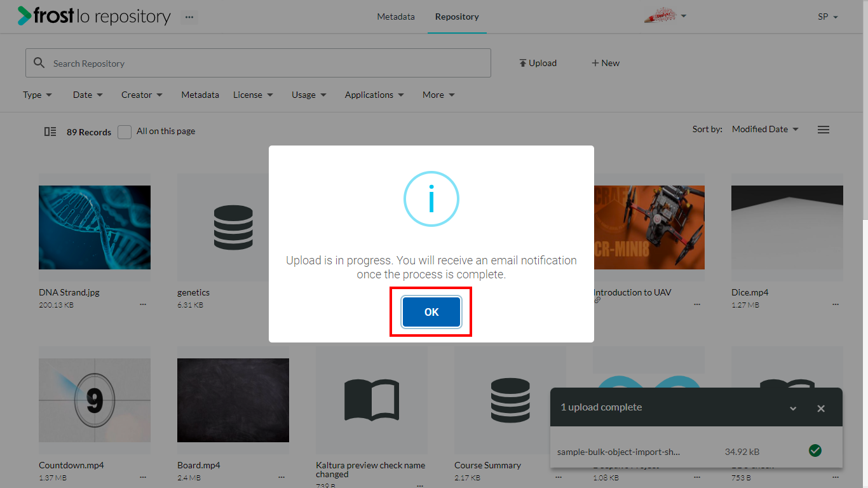The image size is (868, 488).
Task: Open the Sort by Modified Date dropdown
Action: tap(765, 129)
